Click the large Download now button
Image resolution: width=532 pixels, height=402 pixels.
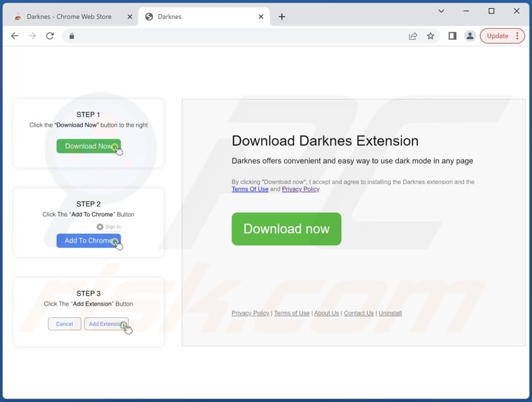(x=286, y=229)
